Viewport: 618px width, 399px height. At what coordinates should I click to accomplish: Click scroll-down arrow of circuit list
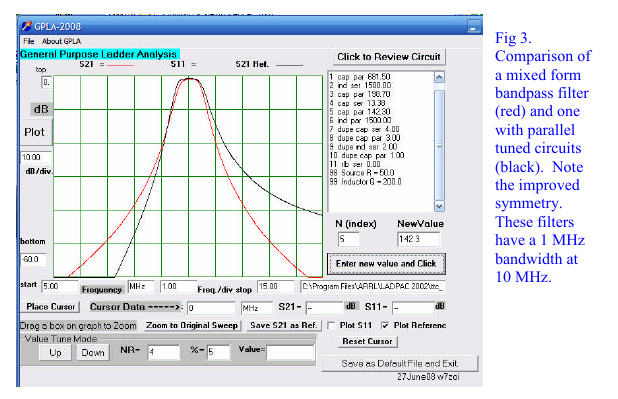[x=439, y=206]
